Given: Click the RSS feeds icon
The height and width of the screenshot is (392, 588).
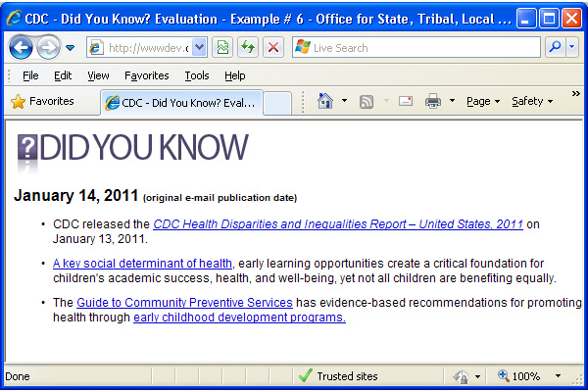Looking at the screenshot, I should (367, 101).
